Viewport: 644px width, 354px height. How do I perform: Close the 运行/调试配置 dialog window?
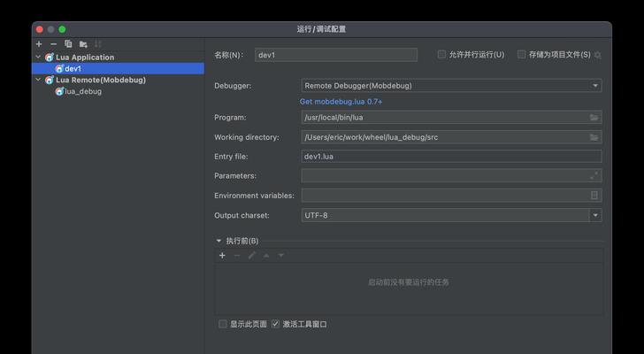click(x=40, y=29)
